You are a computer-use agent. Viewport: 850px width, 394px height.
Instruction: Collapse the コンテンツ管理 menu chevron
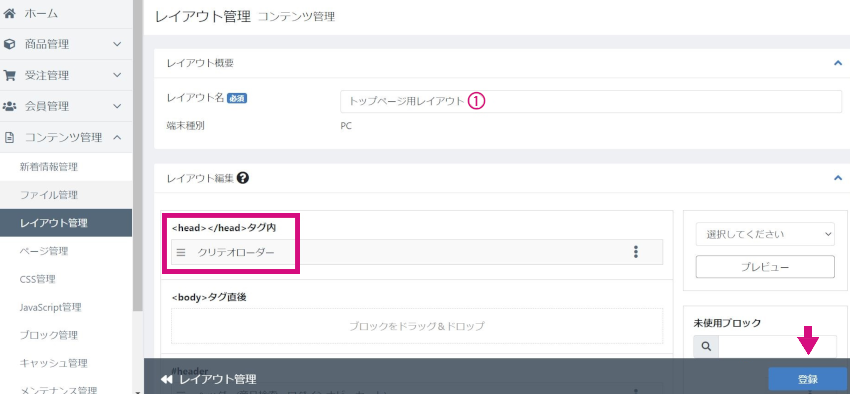118,137
